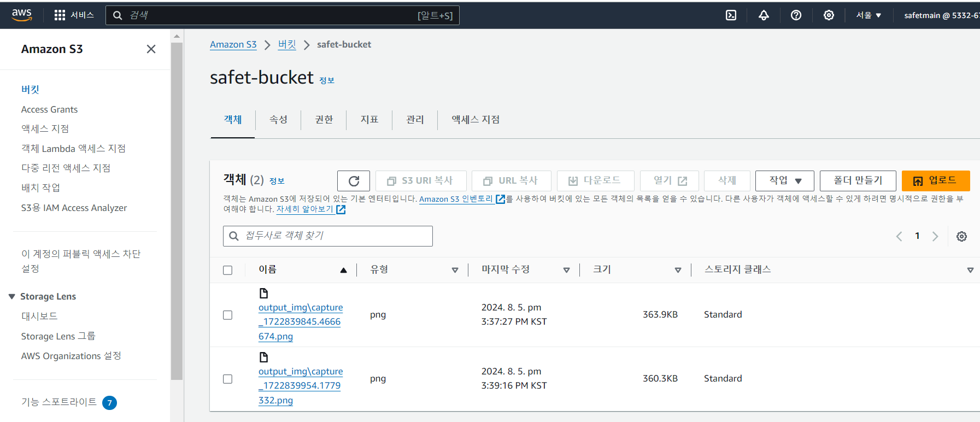Open Multi-Region access points in sidebar
This screenshot has height=422, width=980.
[66, 168]
